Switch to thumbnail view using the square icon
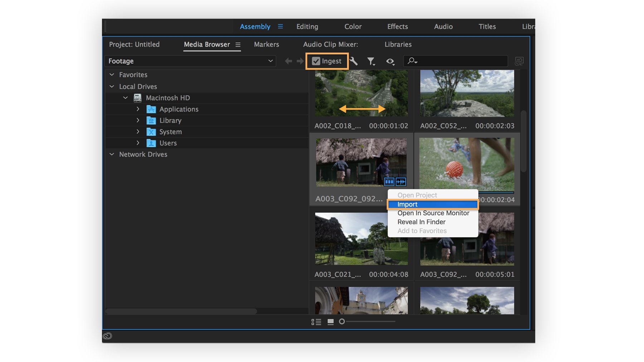The width and height of the screenshot is (644, 362). [x=330, y=322]
